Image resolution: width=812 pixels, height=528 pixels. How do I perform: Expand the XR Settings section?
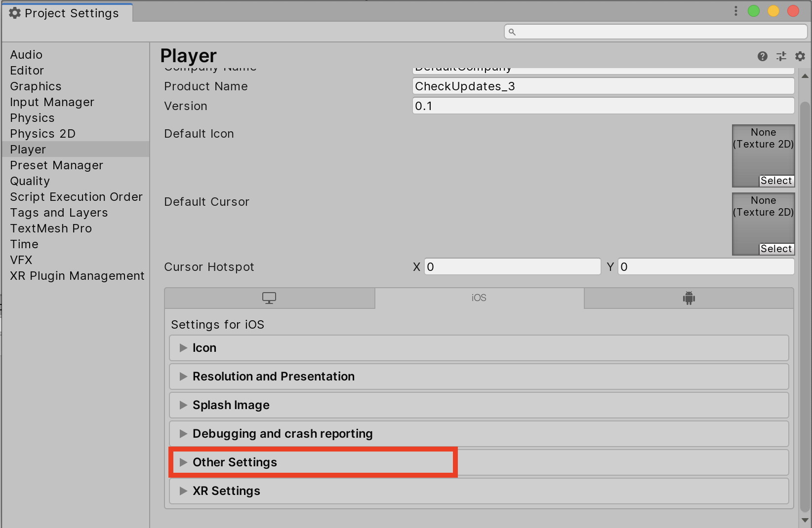coord(479,491)
